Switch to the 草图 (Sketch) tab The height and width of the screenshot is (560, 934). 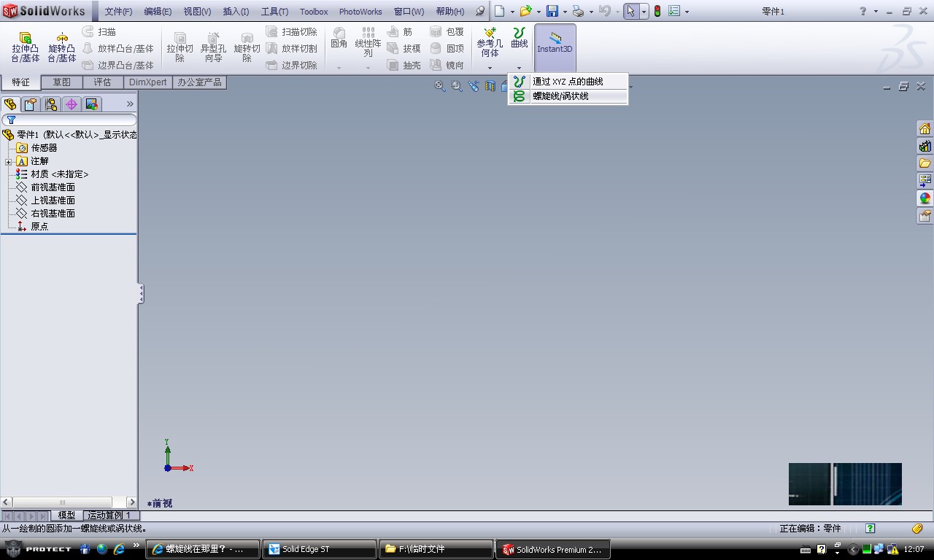pos(62,82)
